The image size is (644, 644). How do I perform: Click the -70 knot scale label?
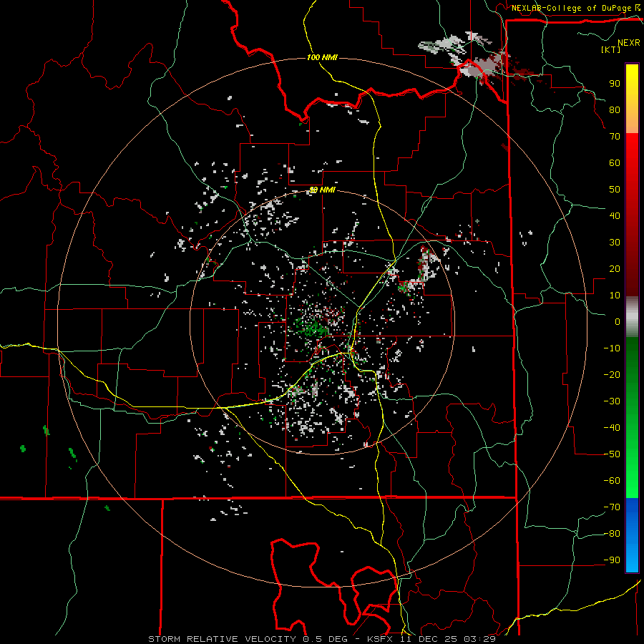point(612,507)
